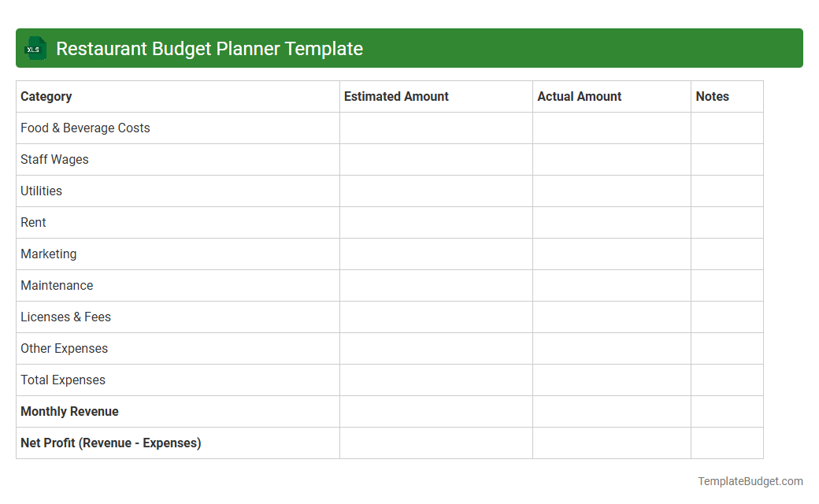Click the Notes cell for Staff Wages
The image size is (819, 504).
(727, 159)
